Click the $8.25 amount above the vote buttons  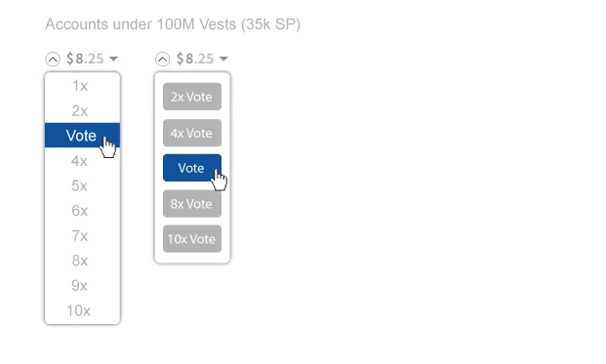(x=195, y=59)
